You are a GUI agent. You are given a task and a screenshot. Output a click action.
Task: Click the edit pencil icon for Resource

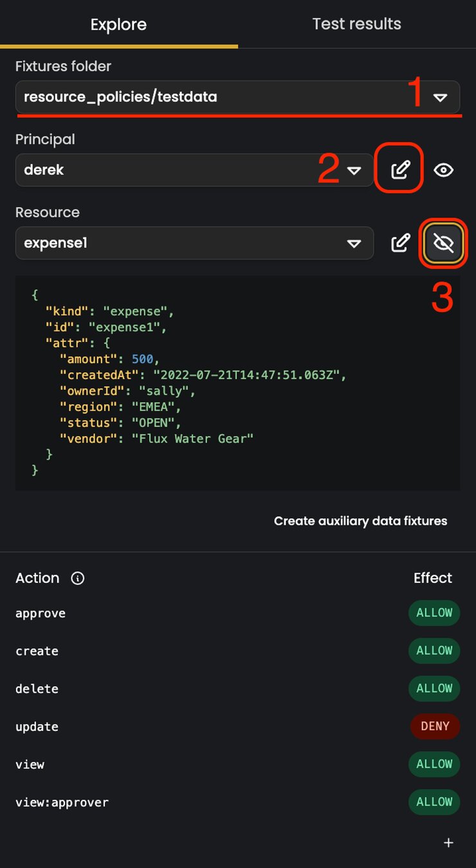pos(400,243)
